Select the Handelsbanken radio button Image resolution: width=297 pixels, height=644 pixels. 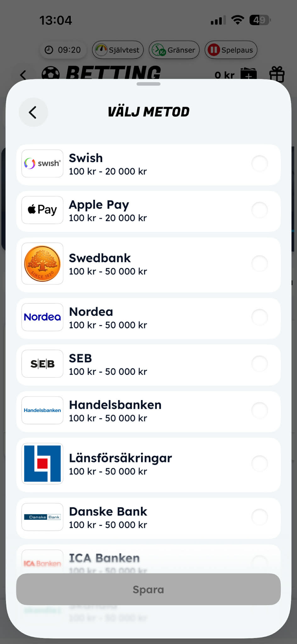tap(260, 410)
